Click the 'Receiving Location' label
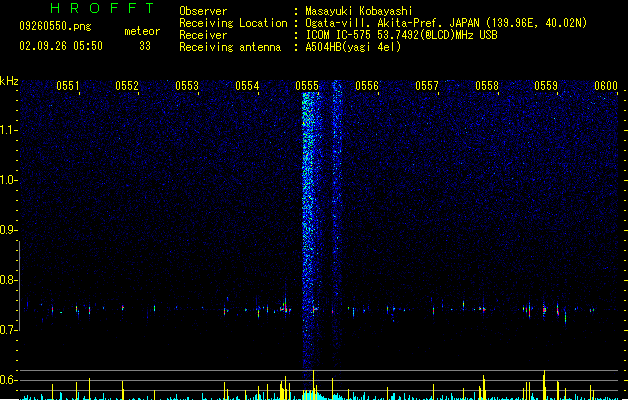 pos(233,23)
